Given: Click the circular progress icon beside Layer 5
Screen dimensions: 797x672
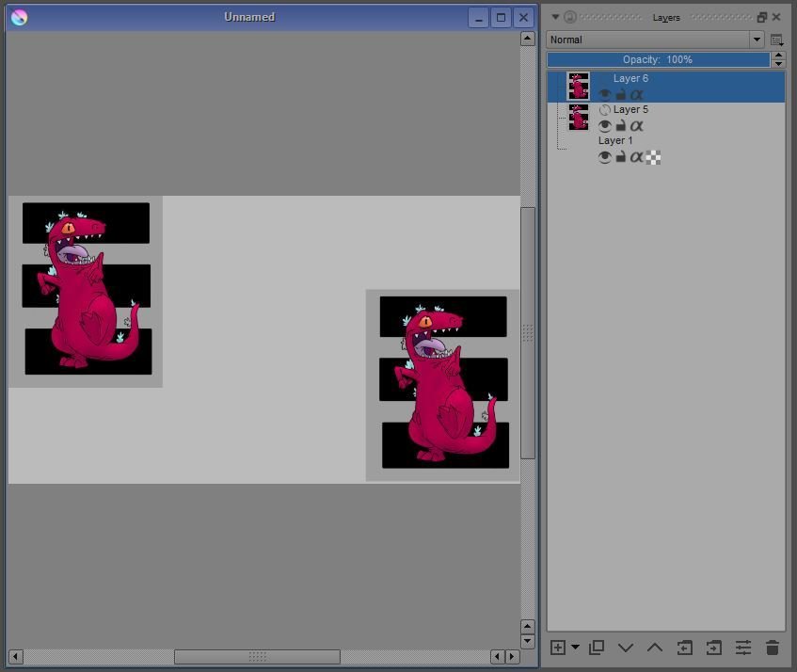Looking at the screenshot, I should point(604,110).
